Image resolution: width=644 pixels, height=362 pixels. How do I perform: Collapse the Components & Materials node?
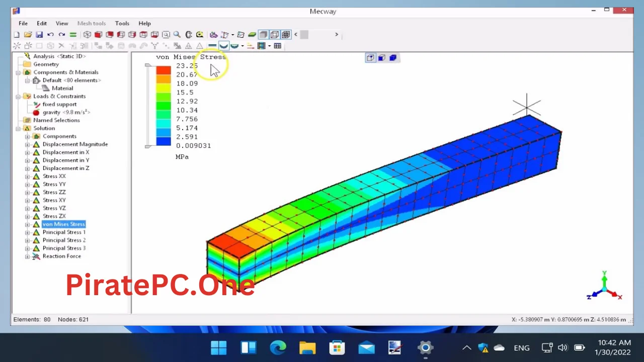pyautogui.click(x=19, y=72)
